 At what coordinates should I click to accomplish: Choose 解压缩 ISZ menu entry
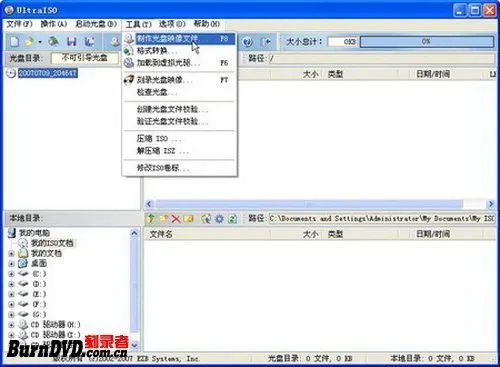(180, 151)
